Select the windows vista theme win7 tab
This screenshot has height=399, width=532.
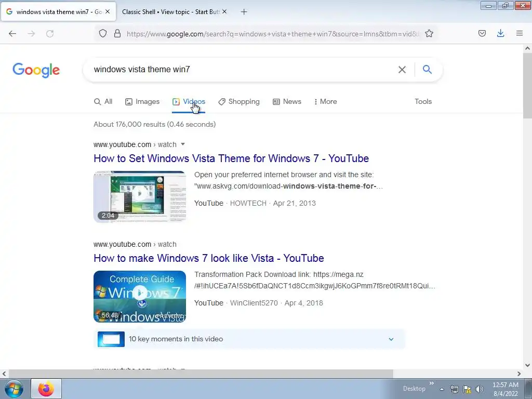click(59, 12)
